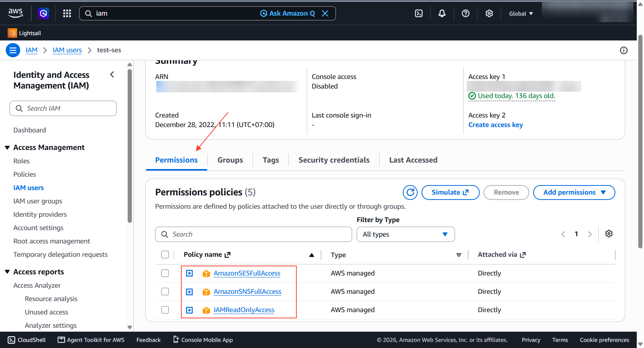Open table preferences gear icon
The width and height of the screenshot is (644, 348).
(609, 234)
